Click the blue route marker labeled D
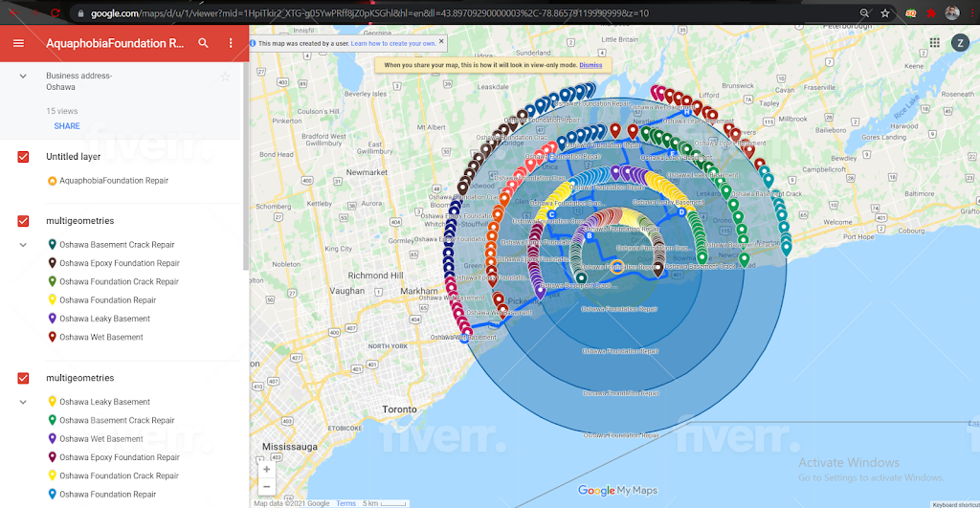980x508 pixels. pyautogui.click(x=681, y=212)
